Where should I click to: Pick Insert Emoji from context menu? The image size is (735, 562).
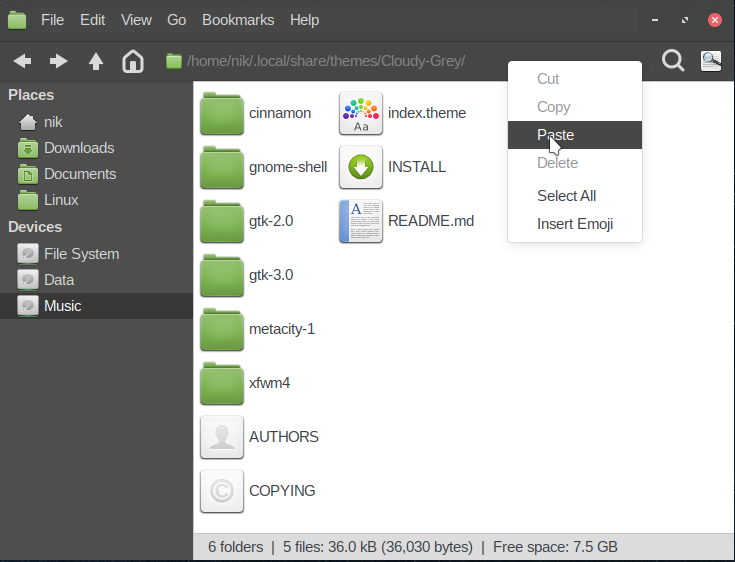574,224
